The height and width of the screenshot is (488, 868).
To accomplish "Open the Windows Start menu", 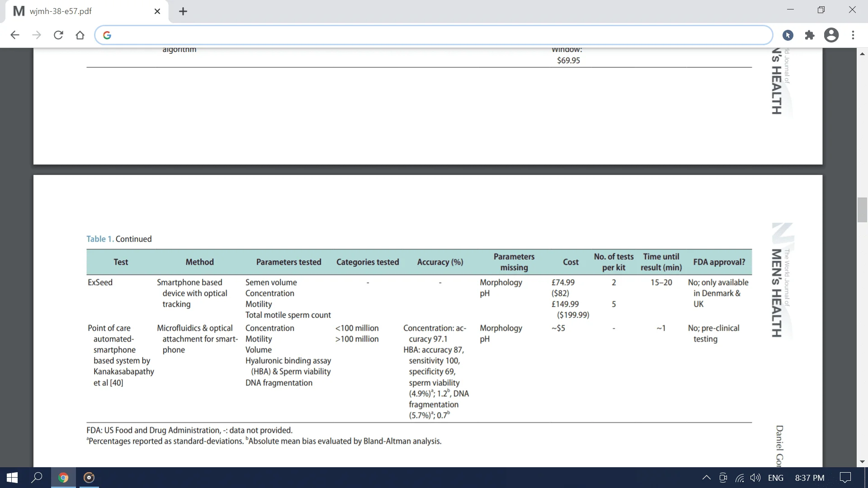I will (12, 478).
